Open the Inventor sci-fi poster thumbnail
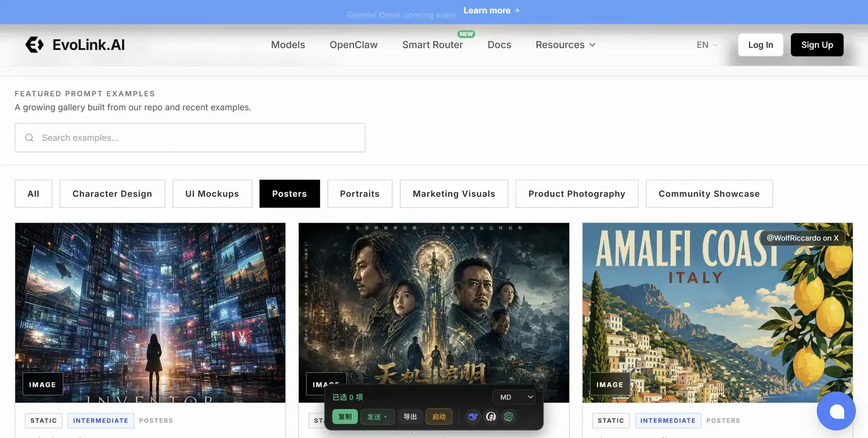 tap(150, 313)
